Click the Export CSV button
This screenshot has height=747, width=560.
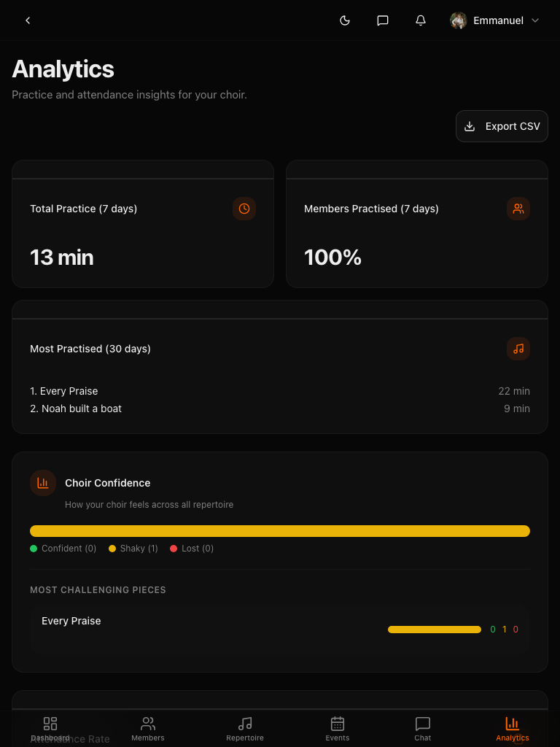pyautogui.click(x=502, y=126)
